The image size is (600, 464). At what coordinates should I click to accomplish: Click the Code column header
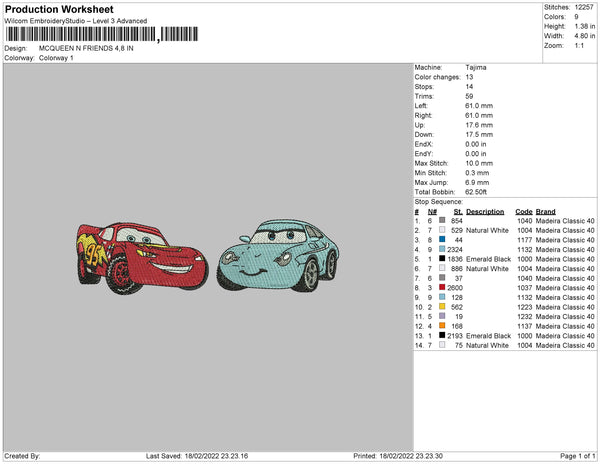click(x=524, y=212)
